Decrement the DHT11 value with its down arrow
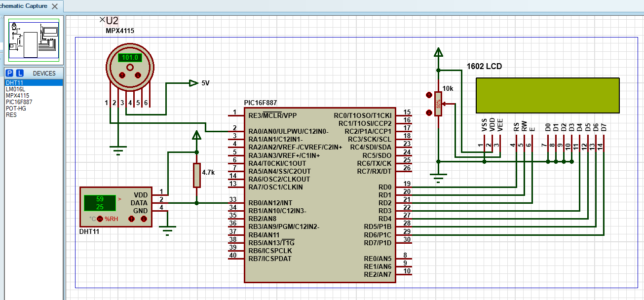This screenshot has height=300, width=644. [x=144, y=219]
